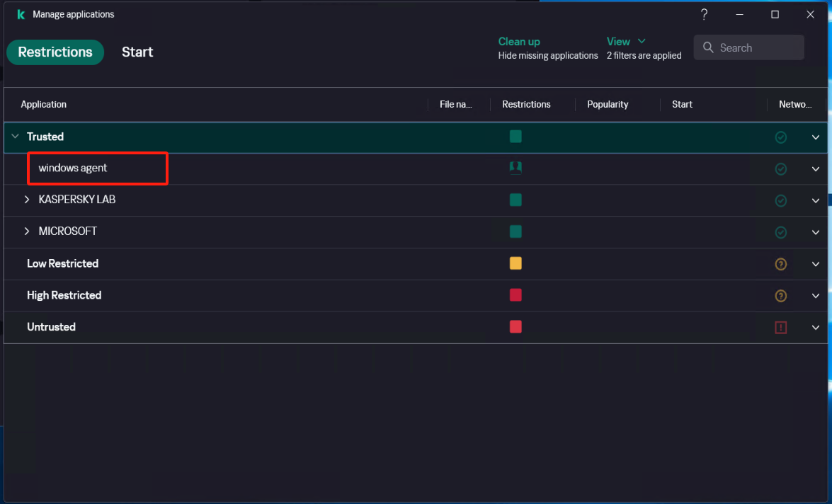This screenshot has width=832, height=504.
Task: Switch to the Start tab
Action: tap(137, 52)
